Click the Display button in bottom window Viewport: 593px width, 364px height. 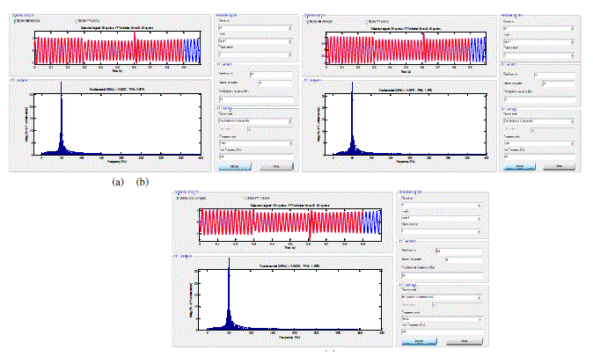point(419,339)
